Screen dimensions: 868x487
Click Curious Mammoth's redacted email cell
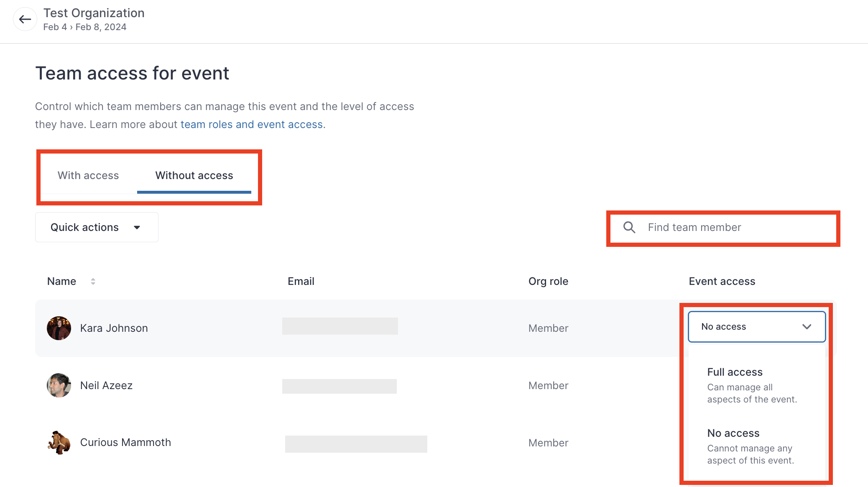(356, 444)
